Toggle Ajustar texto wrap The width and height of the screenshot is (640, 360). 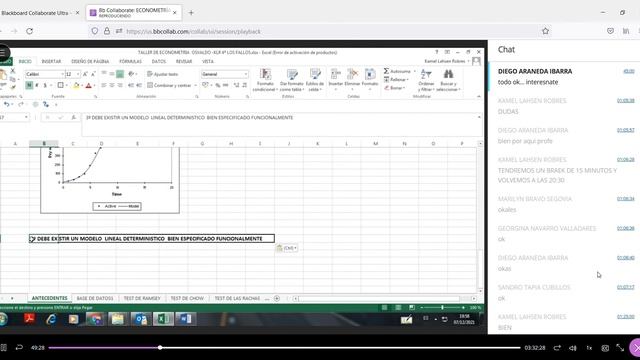pyautogui.click(x=162, y=74)
